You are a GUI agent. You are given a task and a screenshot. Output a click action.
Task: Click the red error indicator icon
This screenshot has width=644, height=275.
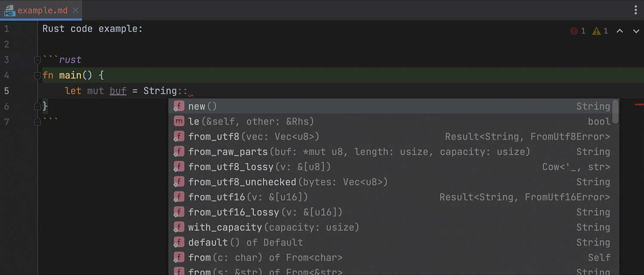click(574, 31)
